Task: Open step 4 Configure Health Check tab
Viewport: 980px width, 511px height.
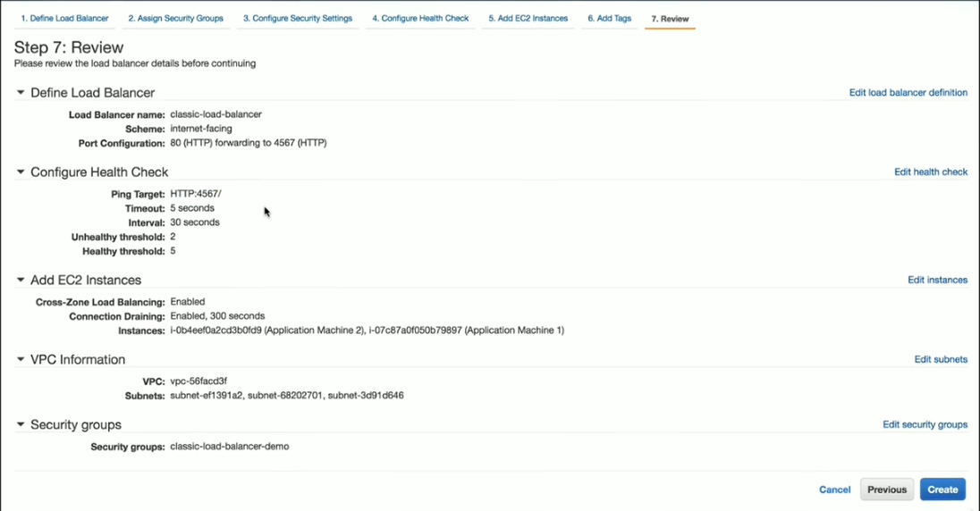Action: click(x=420, y=19)
